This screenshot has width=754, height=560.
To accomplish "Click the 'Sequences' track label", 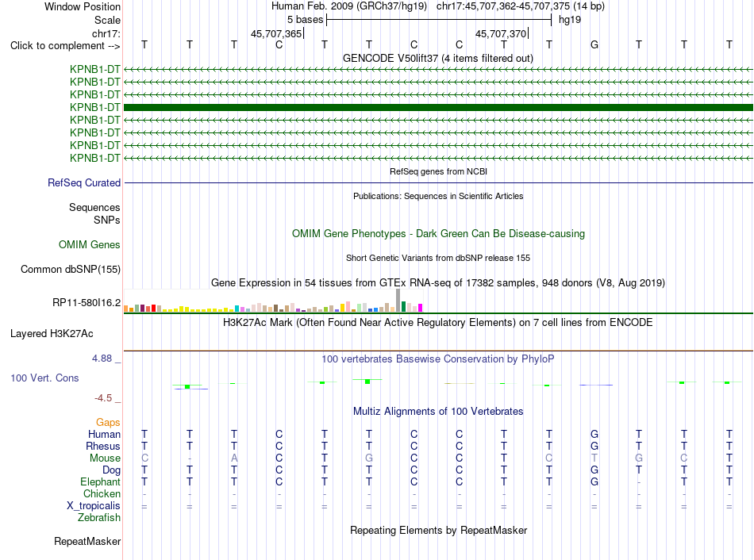I will (x=94, y=207).
